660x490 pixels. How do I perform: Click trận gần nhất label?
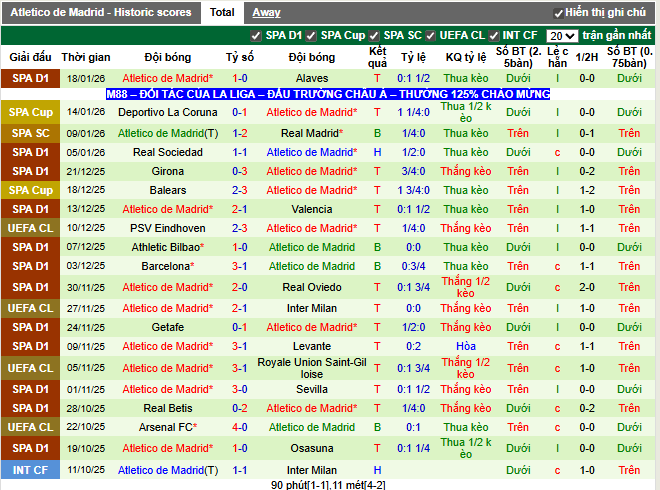click(x=617, y=36)
